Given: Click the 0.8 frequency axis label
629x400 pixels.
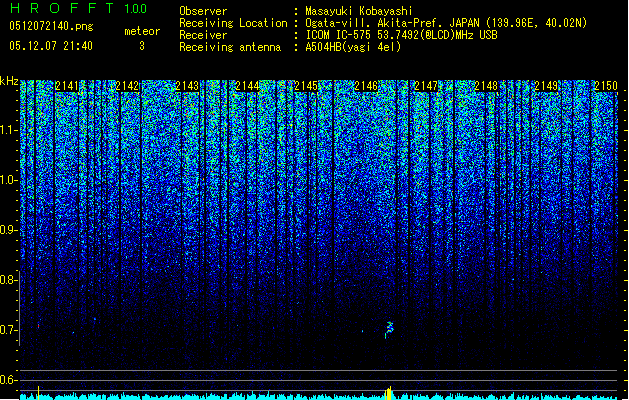Looking at the screenshot, I should pos(8,280).
